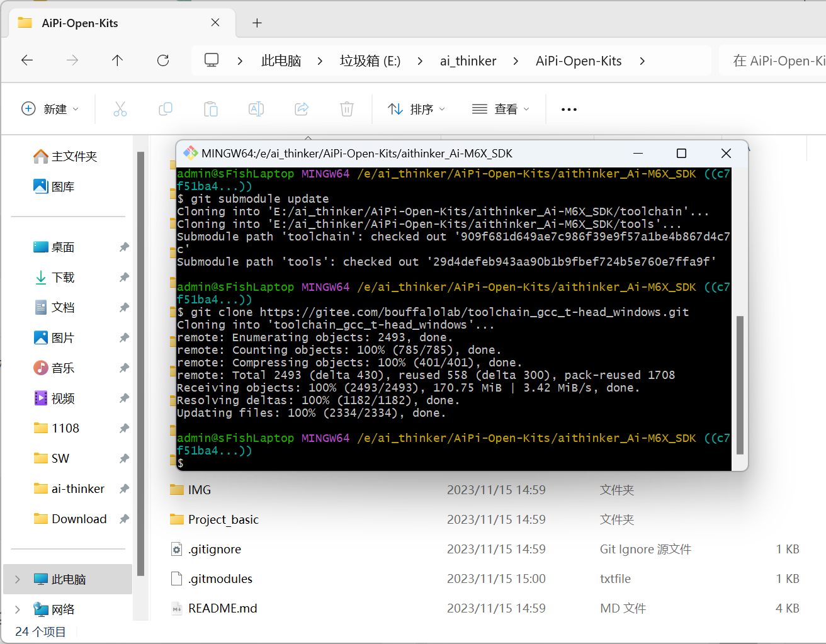Click ai_thinker breadcrumb
Screen dimensions: 826x644
click(468, 61)
